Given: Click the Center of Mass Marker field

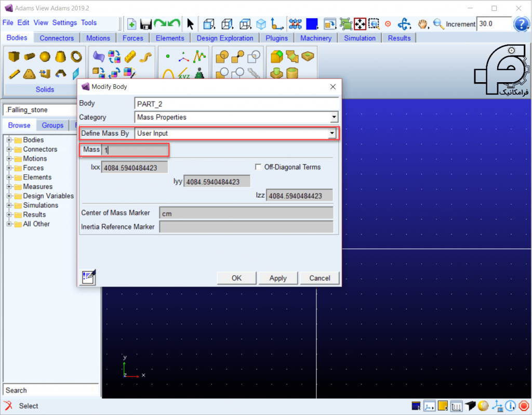Looking at the screenshot, I should point(246,213).
